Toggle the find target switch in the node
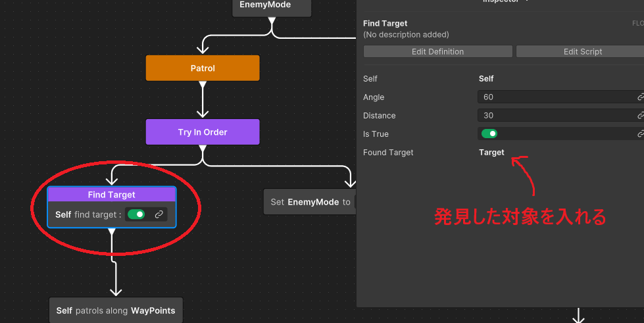The height and width of the screenshot is (323, 644). (136, 214)
